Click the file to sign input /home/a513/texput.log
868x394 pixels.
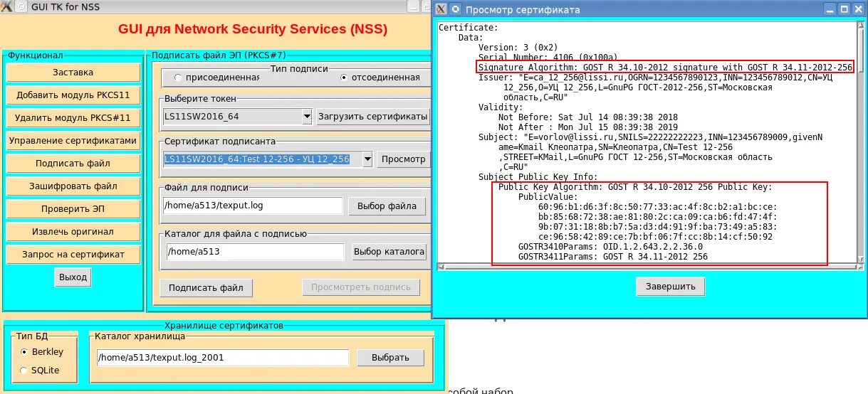click(252, 206)
